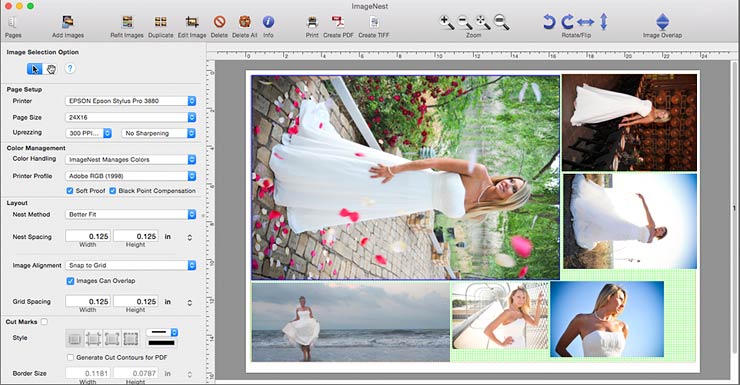Click the Border Size unit stepper
The image size is (740, 385).
(x=190, y=375)
